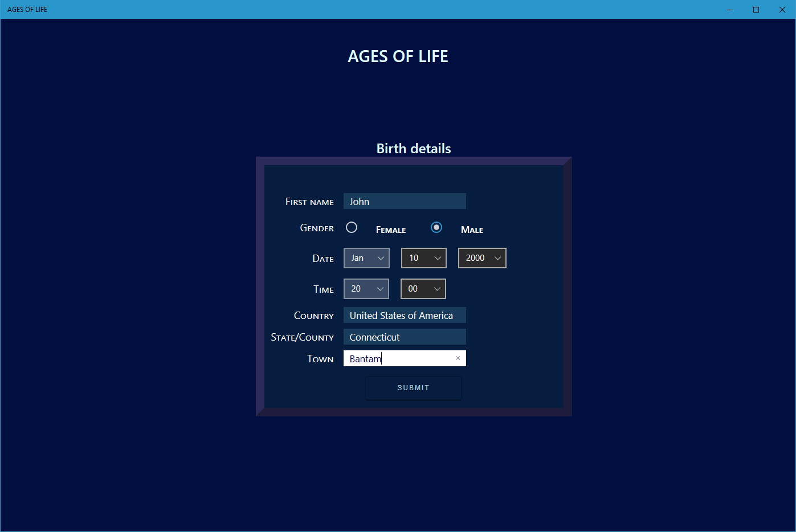The image size is (796, 532).
Task: Click the First name field containing John
Action: [404, 201]
